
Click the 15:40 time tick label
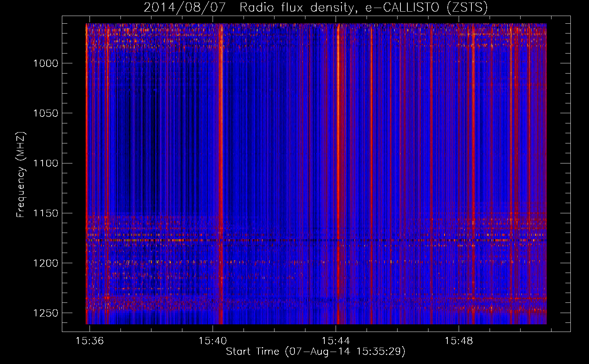(x=213, y=341)
